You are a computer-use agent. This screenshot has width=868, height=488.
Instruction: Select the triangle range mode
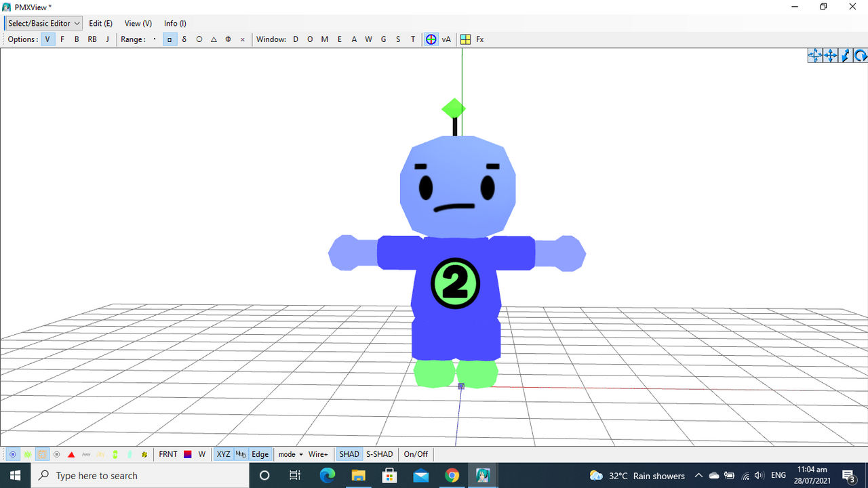(214, 39)
